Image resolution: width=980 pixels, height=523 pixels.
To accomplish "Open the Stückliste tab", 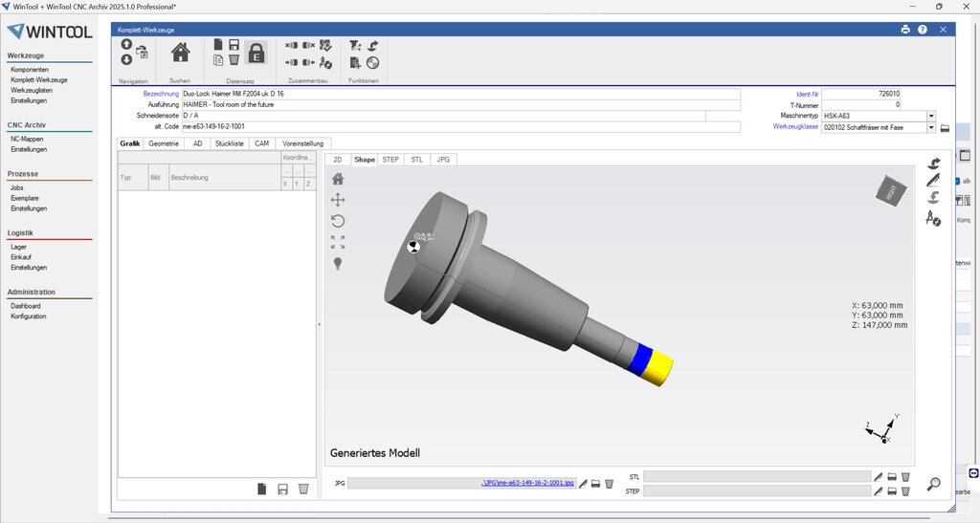I will [230, 143].
